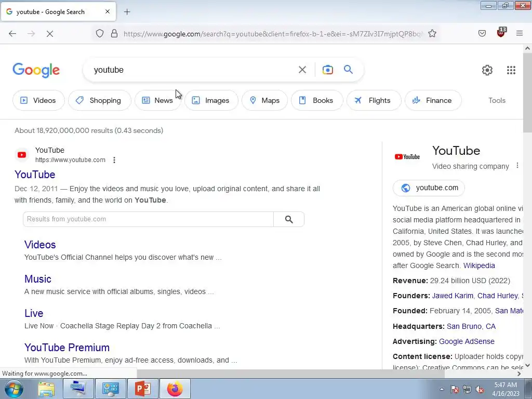Search within youtube.com results magnifier

(289, 219)
